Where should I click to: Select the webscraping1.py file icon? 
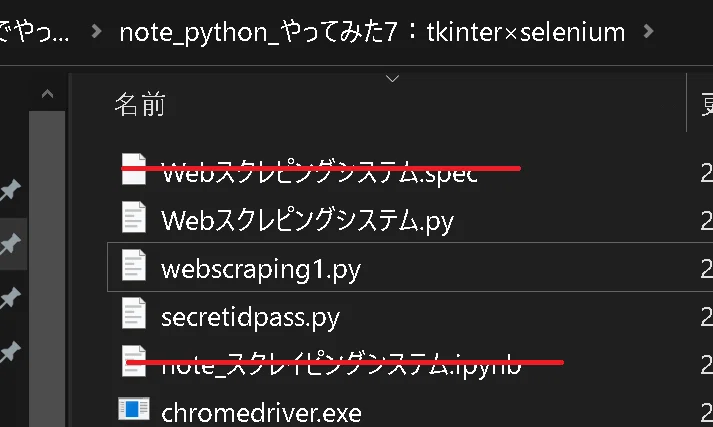click(134, 265)
